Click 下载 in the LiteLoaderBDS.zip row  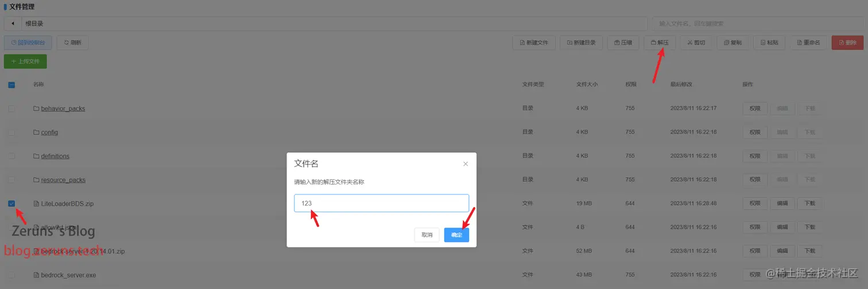809,204
